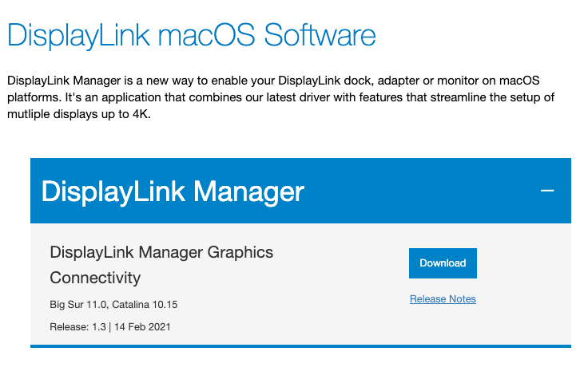Click the 'Big Sur 11.0, Catalina 10.15' text
The image size is (588, 379).
click(113, 305)
